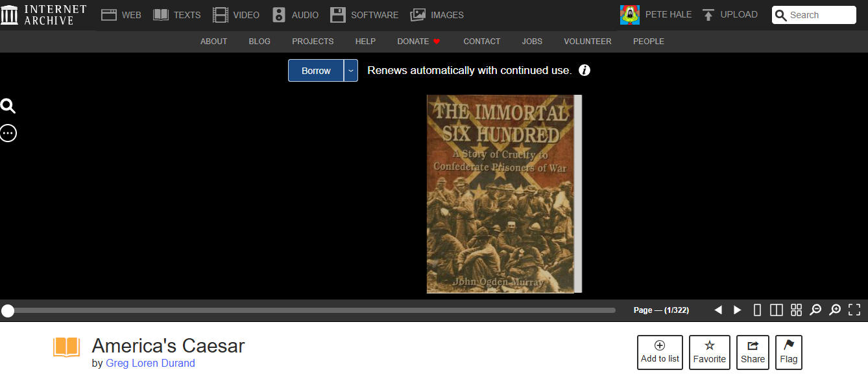Open the WEB menu item

point(132,15)
